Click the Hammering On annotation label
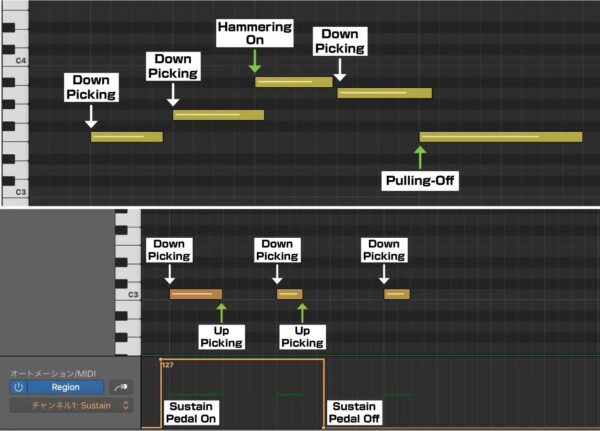 point(255,33)
